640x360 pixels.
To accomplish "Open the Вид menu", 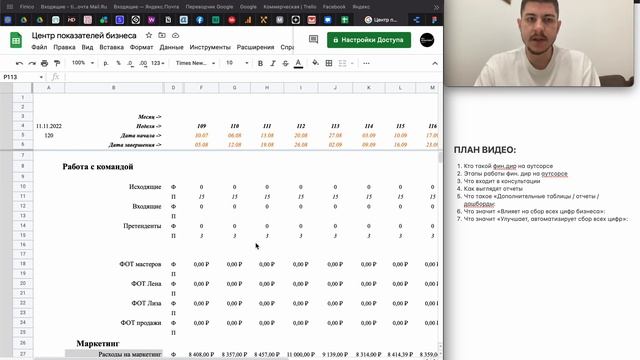I will tap(87, 47).
